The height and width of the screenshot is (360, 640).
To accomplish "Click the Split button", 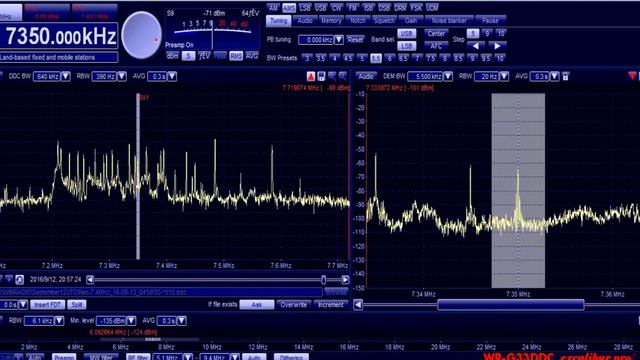I will (x=77, y=304).
